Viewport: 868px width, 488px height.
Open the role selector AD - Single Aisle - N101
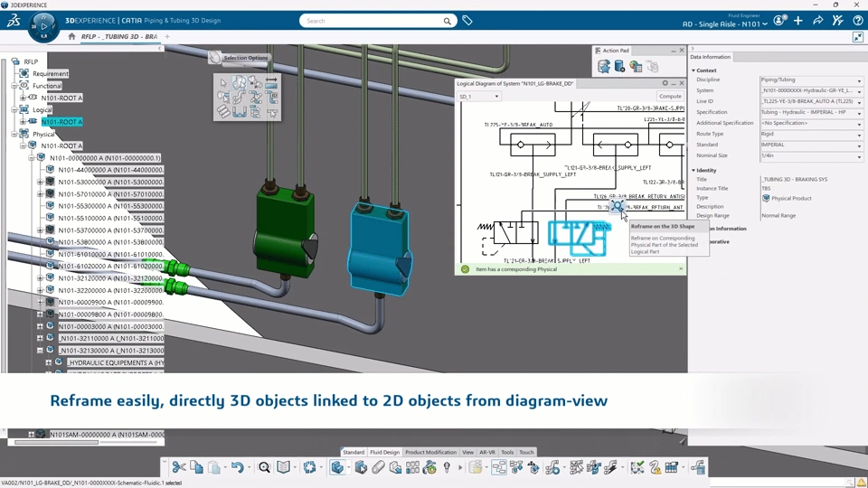724,24
